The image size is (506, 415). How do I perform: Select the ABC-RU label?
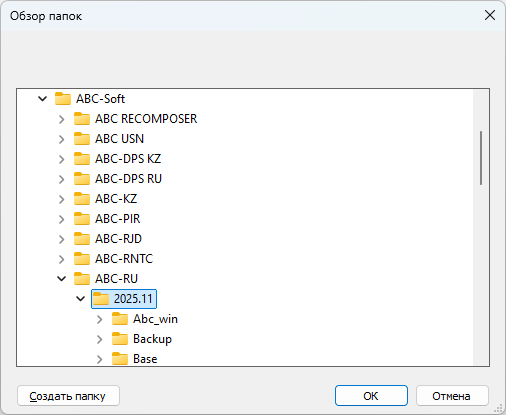pos(116,279)
